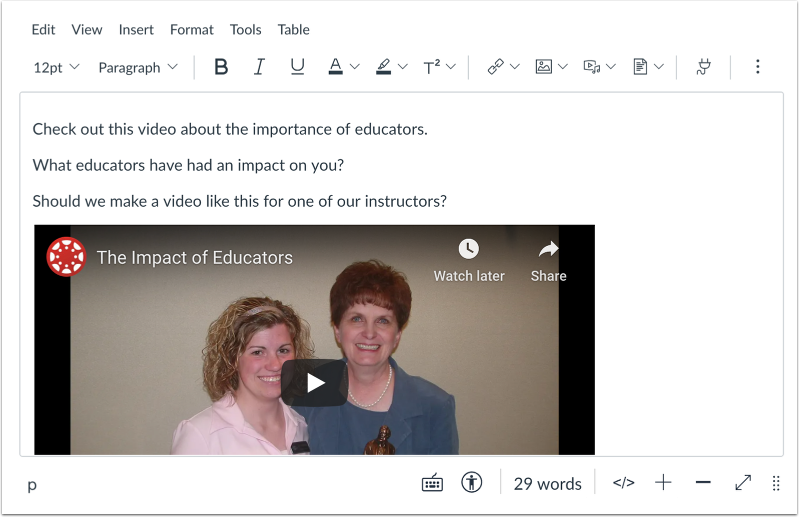Screen dimensions: 799x517
Task: Apply italic formatting
Action: (x=259, y=67)
